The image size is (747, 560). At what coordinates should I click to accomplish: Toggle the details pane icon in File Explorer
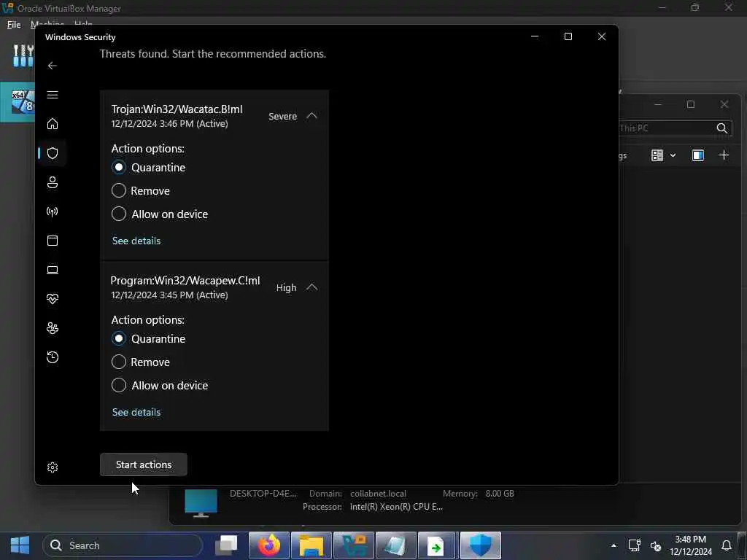(x=698, y=155)
